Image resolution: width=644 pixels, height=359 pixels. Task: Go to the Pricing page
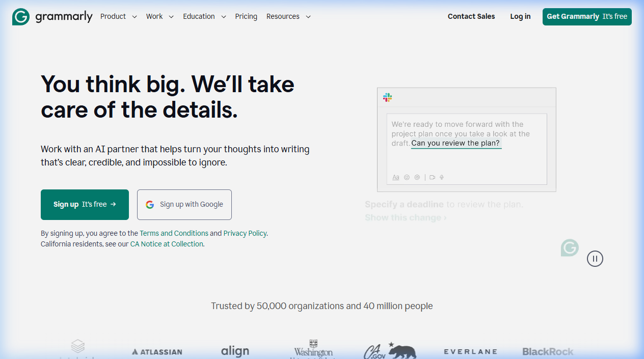246,16
